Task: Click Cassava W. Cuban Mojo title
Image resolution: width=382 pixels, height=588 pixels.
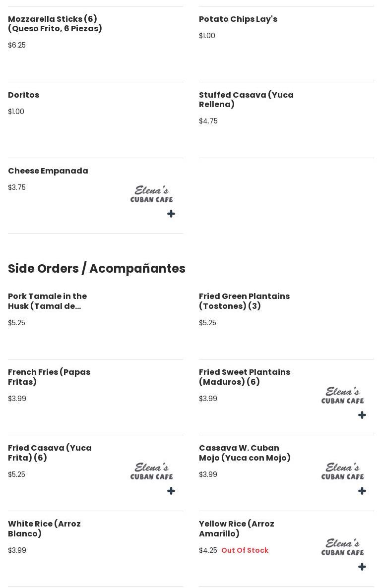Action: click(245, 453)
